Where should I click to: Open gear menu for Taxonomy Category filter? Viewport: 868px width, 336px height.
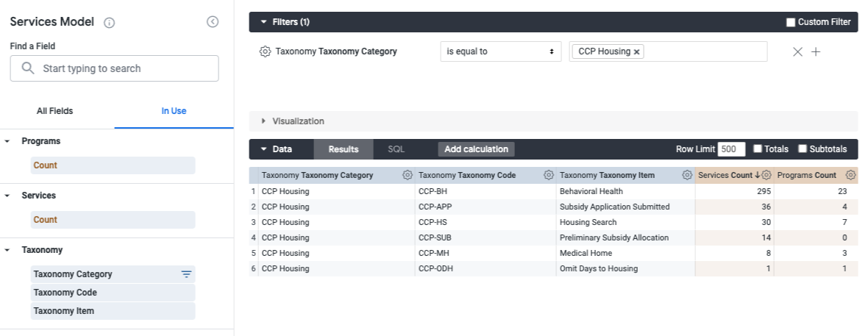point(265,51)
